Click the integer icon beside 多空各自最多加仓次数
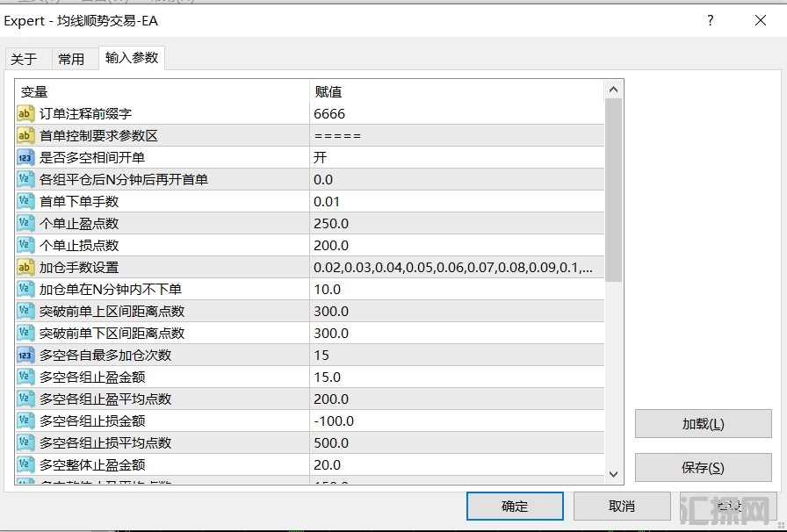 click(25, 356)
